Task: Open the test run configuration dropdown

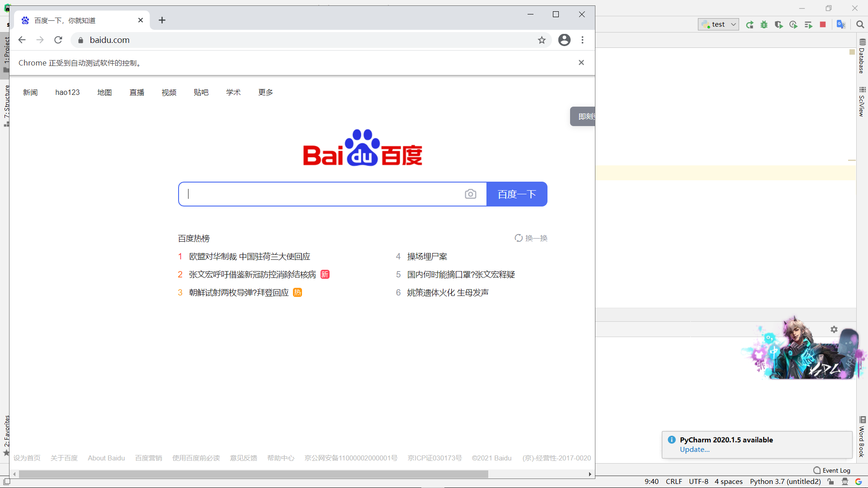Action: point(718,24)
